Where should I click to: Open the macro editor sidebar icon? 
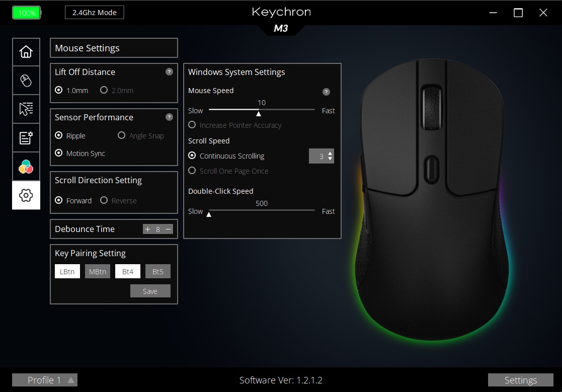coord(26,137)
